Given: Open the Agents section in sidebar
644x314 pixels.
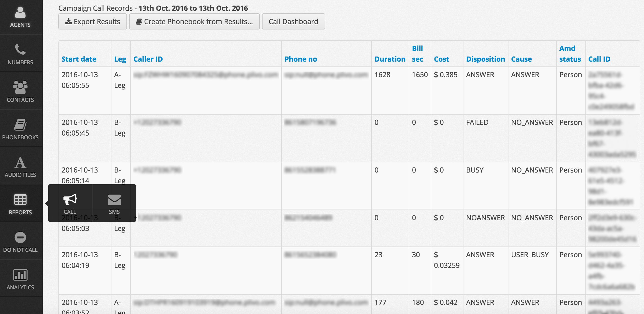Looking at the screenshot, I should pos(20,17).
